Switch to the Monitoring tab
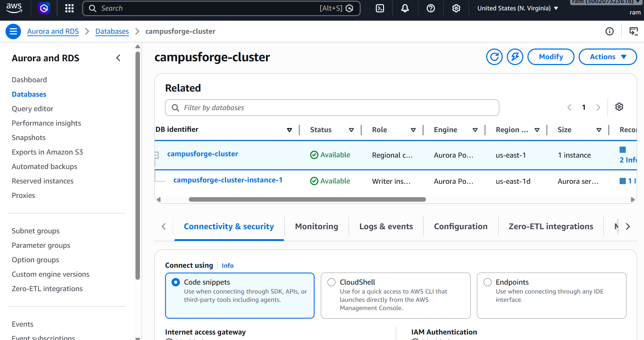644x340 pixels. click(x=317, y=226)
